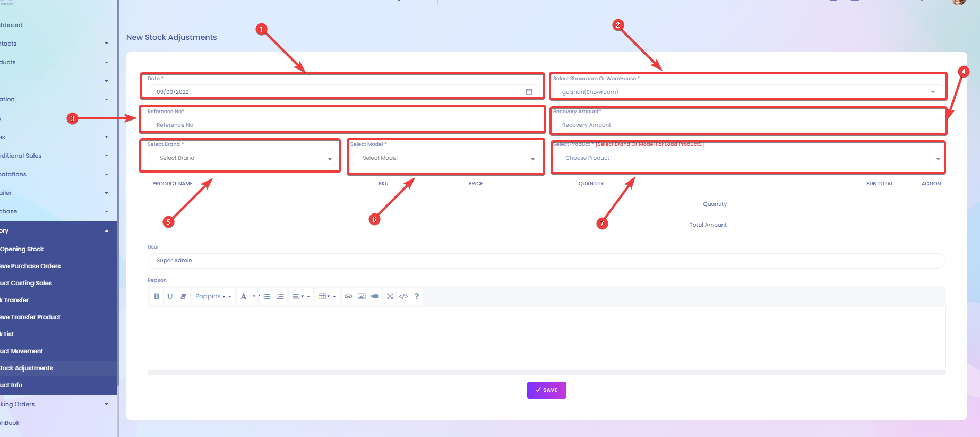This screenshot has height=437, width=980.
Task: Expand the Booking Orders sidebar menu arrow
Action: pos(107,404)
